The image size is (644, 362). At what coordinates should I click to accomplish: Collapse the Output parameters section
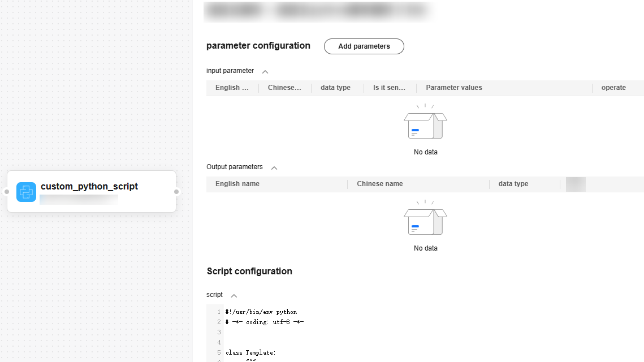274,168
